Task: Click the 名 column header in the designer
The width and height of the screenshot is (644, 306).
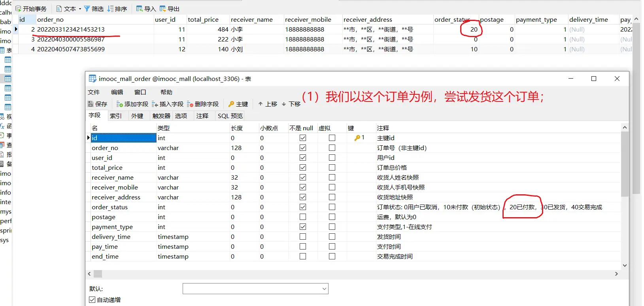Action: pyautogui.click(x=123, y=128)
